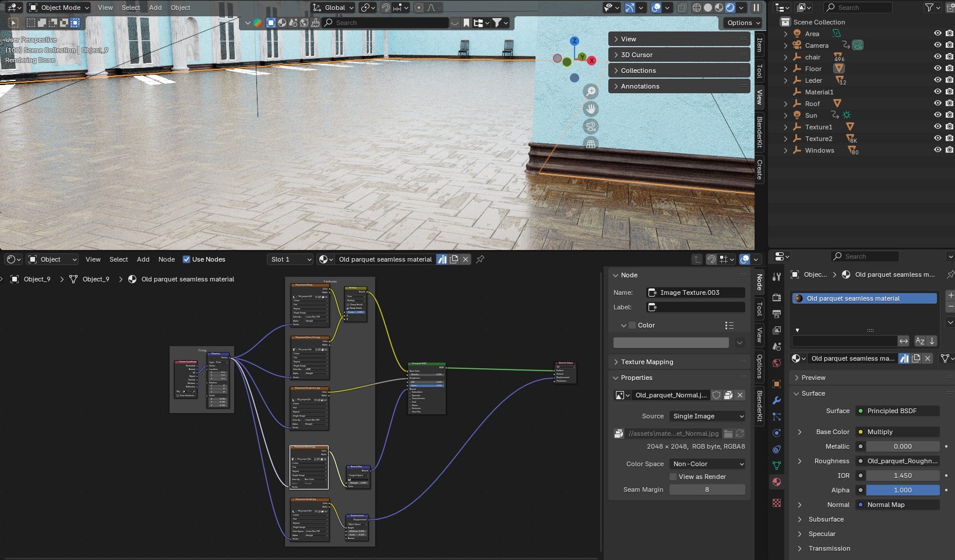Screen dimensions: 955x560
Task: Hide the Floor object in the outliner
Action: (938, 68)
